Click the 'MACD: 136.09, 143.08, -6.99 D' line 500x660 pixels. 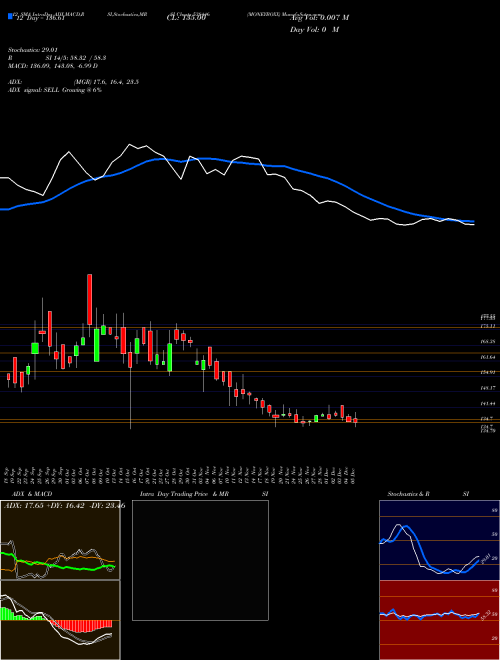tap(53, 66)
